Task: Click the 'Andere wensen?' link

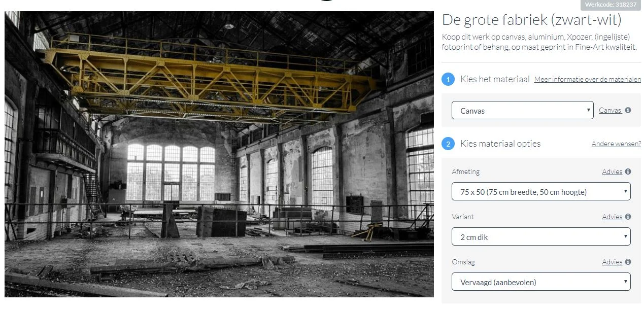Action: coord(616,144)
